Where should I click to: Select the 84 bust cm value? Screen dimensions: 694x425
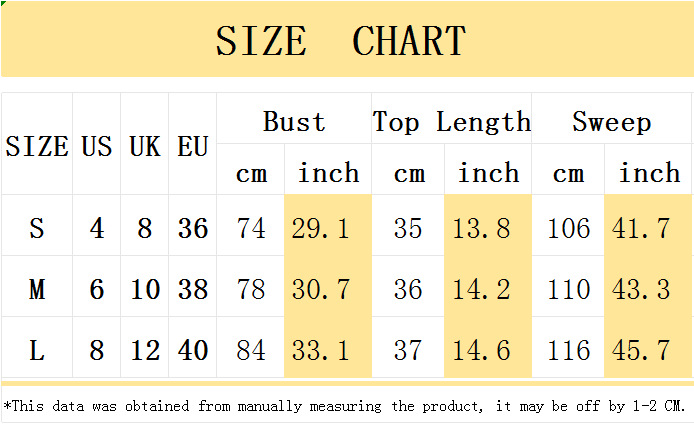tap(251, 351)
